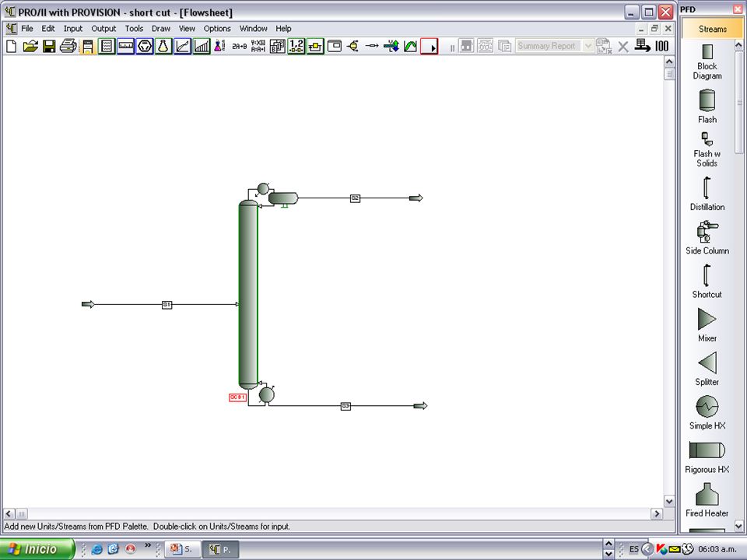Select the SCD1 shortcut column label

click(237, 397)
